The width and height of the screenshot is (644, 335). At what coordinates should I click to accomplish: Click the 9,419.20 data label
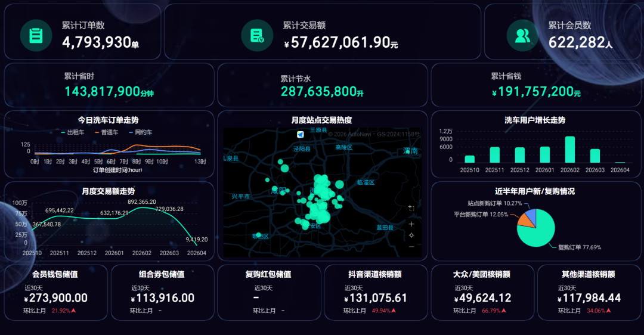tap(197, 240)
